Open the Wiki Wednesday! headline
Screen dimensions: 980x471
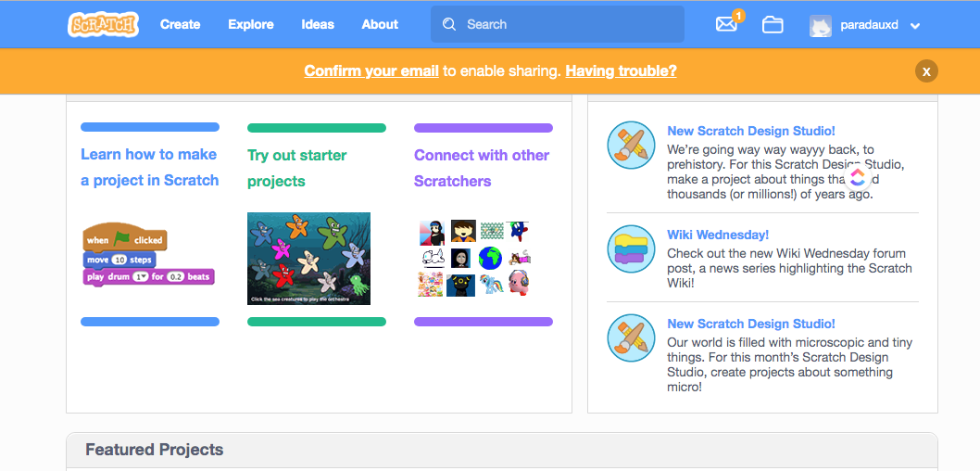[x=718, y=235]
